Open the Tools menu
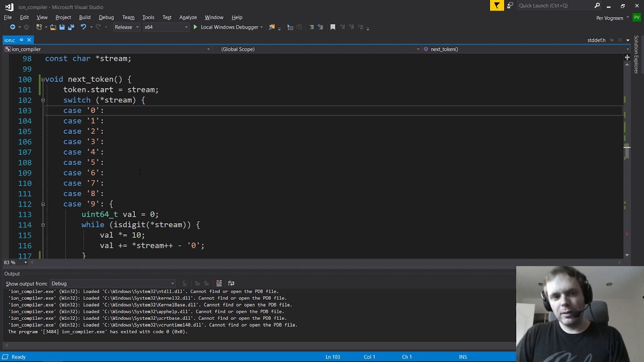Viewport: 644px width, 362px height. pos(148,17)
